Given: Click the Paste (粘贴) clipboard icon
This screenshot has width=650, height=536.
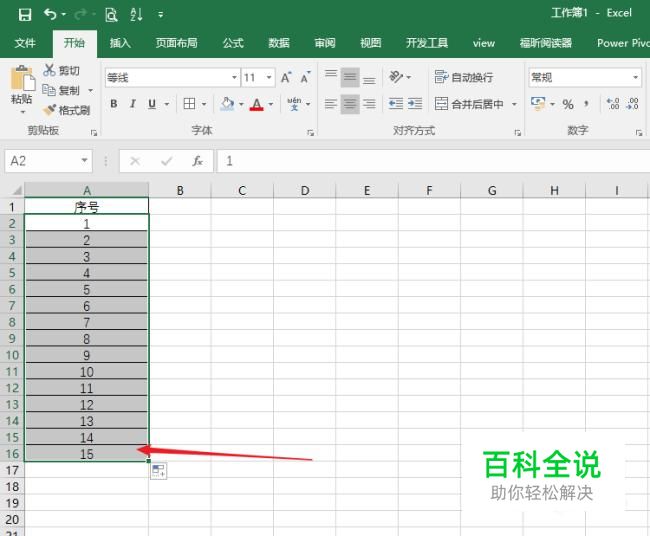Looking at the screenshot, I should tap(22, 79).
